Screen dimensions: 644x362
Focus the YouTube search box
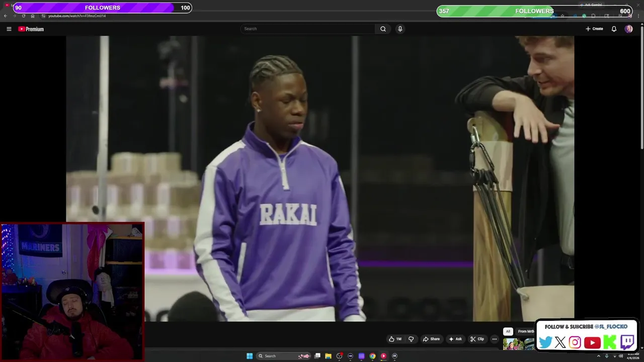click(x=308, y=29)
